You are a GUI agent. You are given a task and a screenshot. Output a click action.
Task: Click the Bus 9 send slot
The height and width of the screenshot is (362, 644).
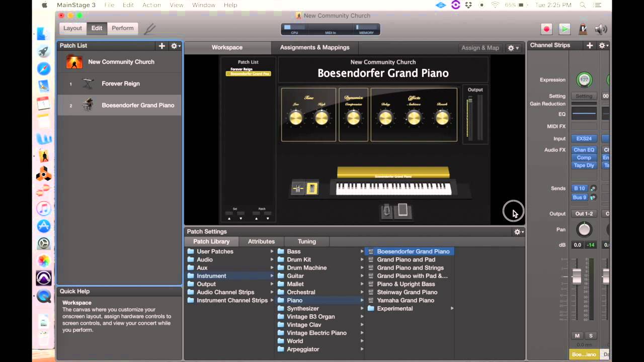pos(580,198)
